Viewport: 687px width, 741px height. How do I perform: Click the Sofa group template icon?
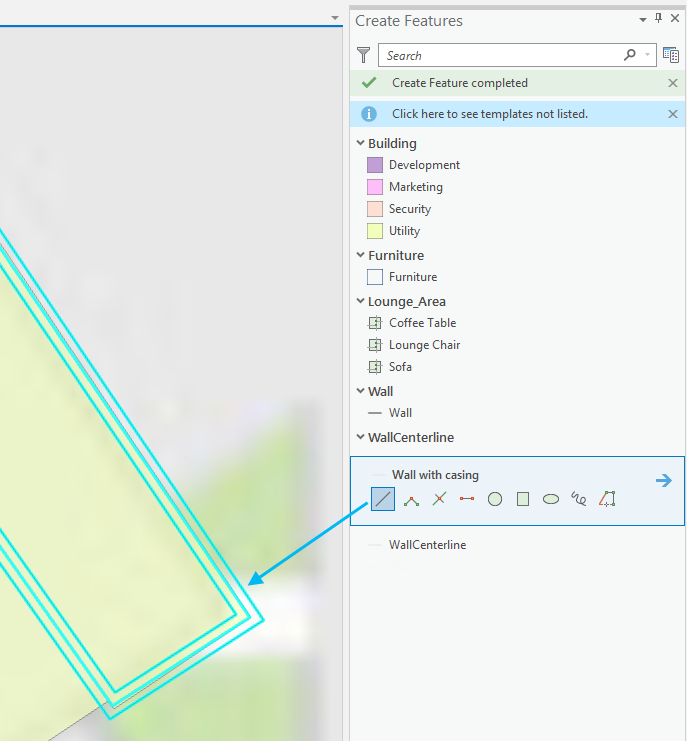pyautogui.click(x=375, y=367)
